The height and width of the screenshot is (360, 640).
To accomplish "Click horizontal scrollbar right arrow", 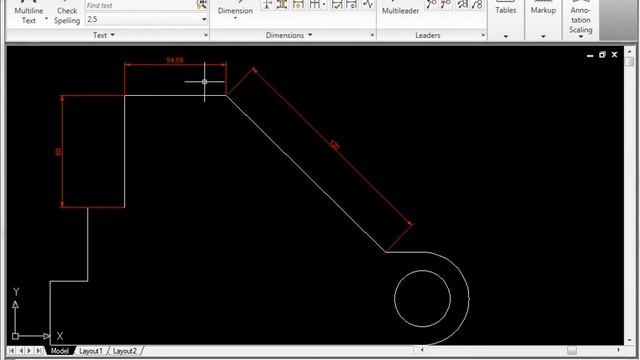I will point(619,350).
